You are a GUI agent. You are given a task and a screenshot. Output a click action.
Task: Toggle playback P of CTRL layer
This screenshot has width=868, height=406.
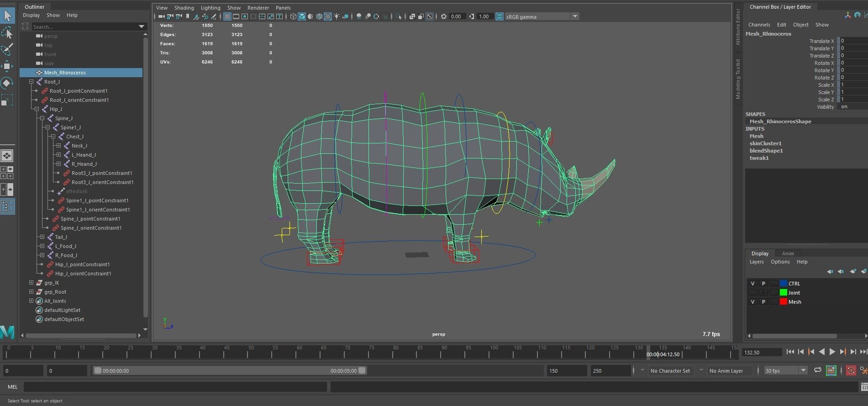coord(763,284)
